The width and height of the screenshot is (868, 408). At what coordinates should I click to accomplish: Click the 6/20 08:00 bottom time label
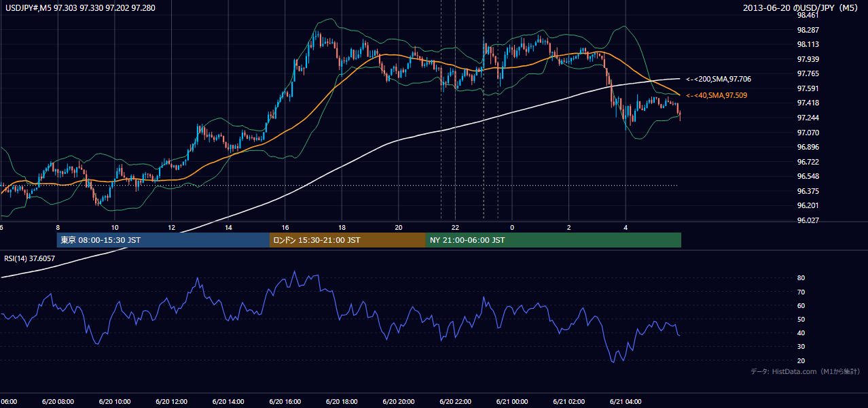coord(58,402)
